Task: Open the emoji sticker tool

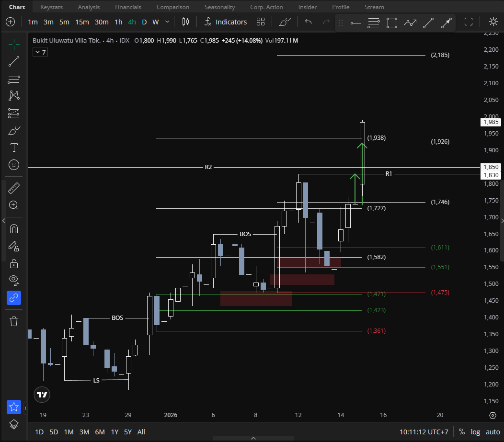Action: pos(14,165)
